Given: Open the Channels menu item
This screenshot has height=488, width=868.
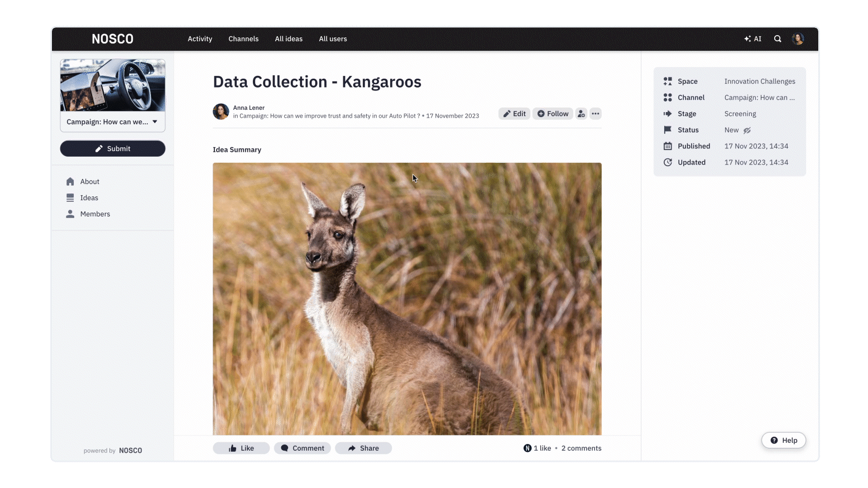Looking at the screenshot, I should [243, 39].
